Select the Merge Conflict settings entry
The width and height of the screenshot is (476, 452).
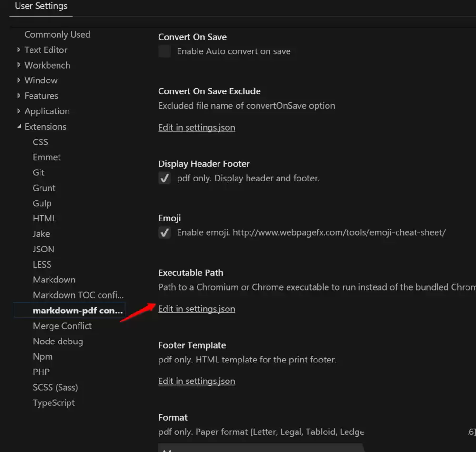click(62, 326)
